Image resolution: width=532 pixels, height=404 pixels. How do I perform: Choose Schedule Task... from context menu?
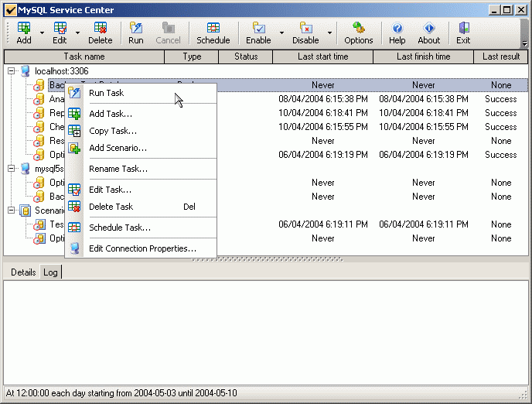141,228
